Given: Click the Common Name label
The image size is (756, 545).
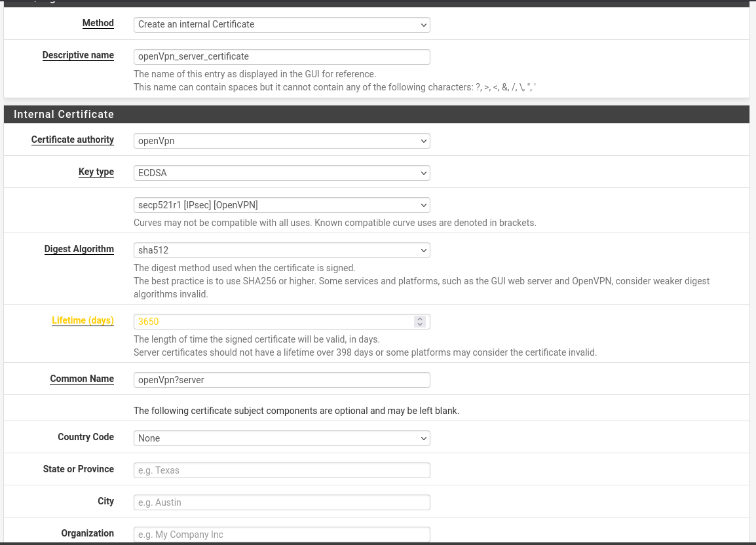Looking at the screenshot, I should coord(82,379).
